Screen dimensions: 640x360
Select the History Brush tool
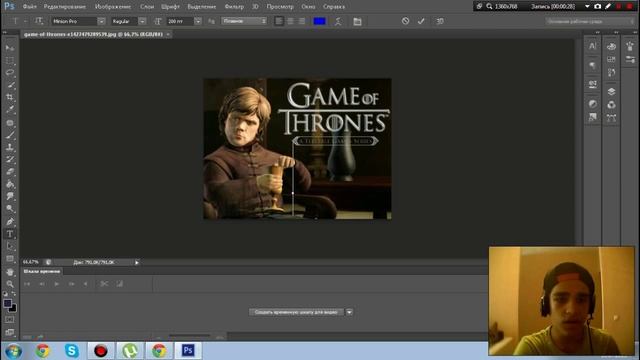pos(10,159)
